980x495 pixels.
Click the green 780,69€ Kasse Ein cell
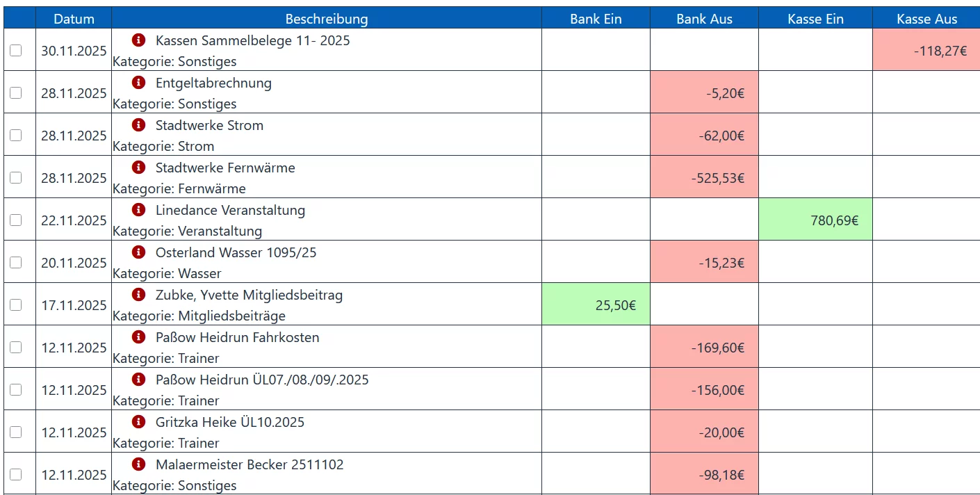[815, 220]
